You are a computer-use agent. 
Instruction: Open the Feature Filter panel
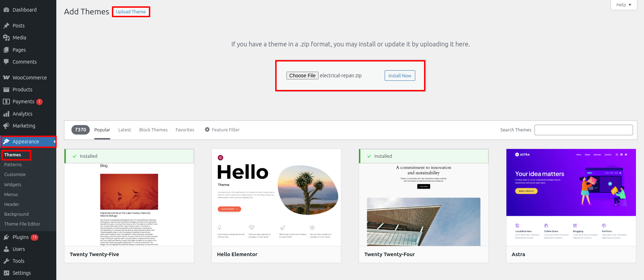pos(222,130)
